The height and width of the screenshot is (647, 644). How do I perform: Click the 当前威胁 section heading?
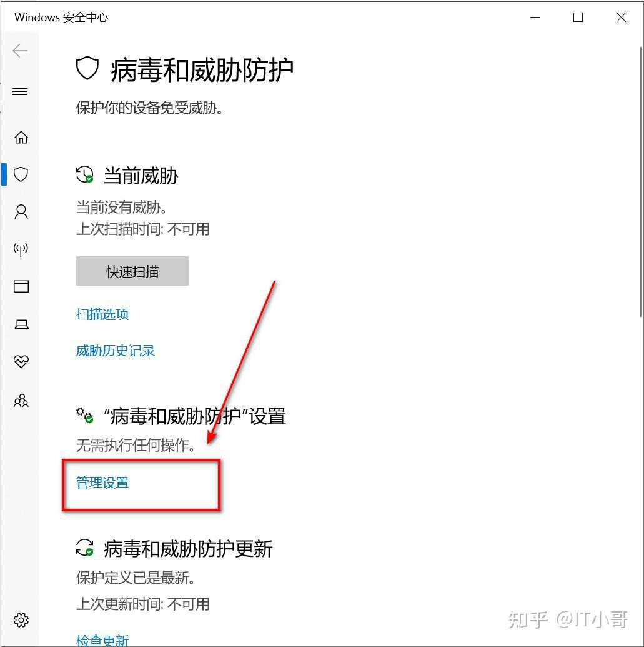coord(141,176)
